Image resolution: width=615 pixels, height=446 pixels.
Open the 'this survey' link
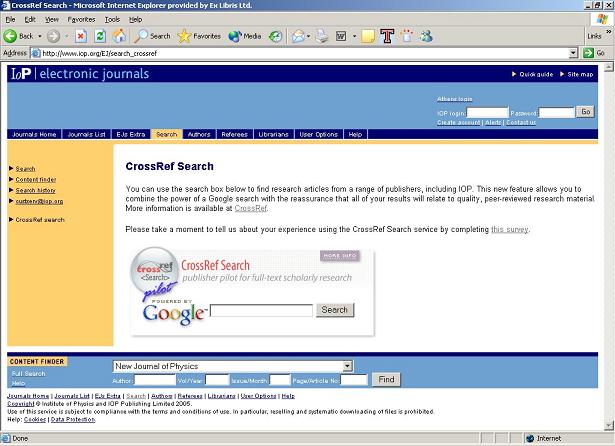point(509,229)
